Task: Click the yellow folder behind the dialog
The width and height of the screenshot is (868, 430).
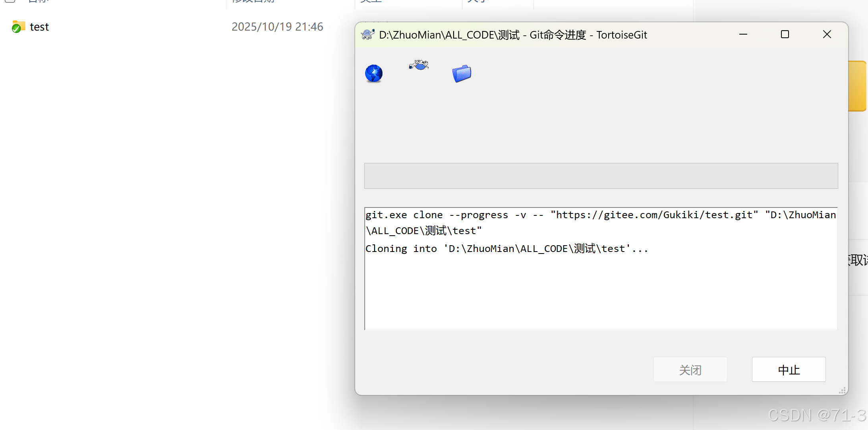Action: (857, 85)
